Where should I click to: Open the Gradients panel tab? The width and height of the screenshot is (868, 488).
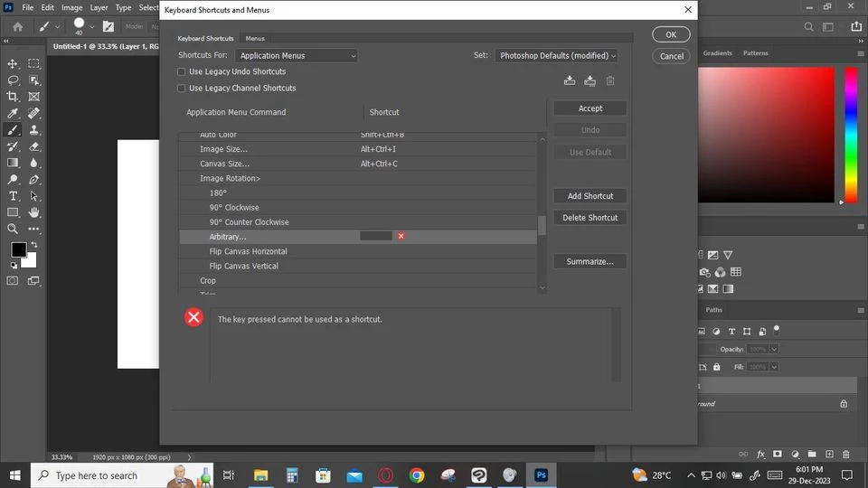pos(717,53)
